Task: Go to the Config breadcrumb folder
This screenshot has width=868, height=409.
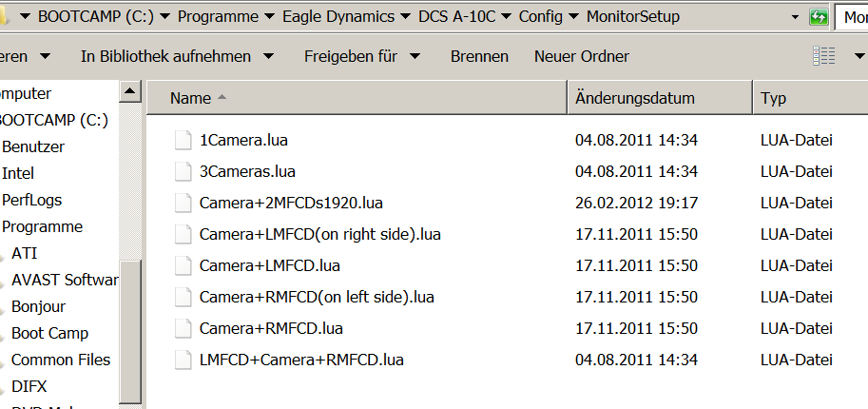Action: pyautogui.click(x=540, y=16)
